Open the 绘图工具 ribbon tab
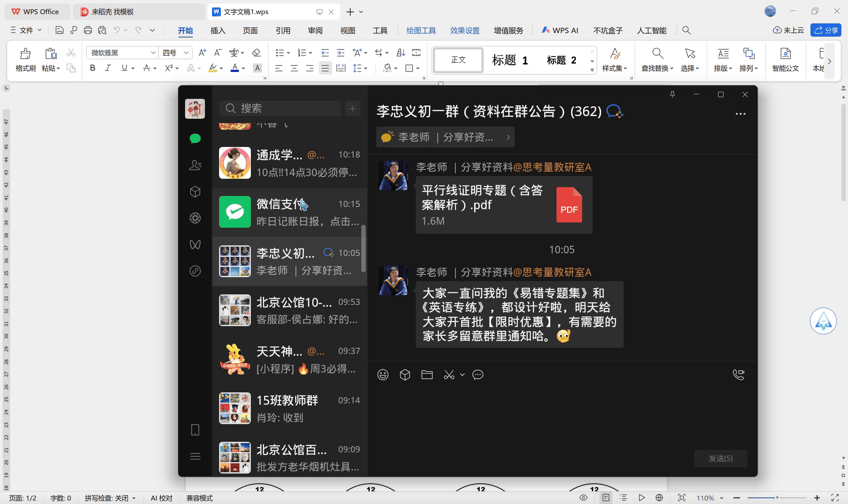 (421, 30)
